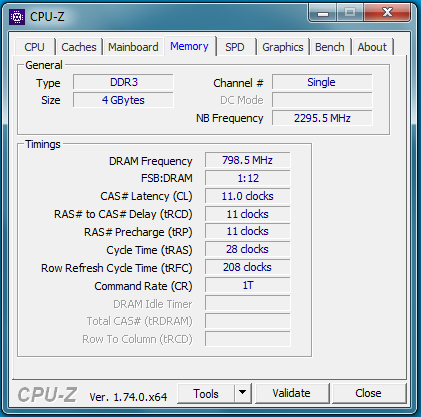Select the NB Frequency value box
421x417 pixels.
click(322, 118)
